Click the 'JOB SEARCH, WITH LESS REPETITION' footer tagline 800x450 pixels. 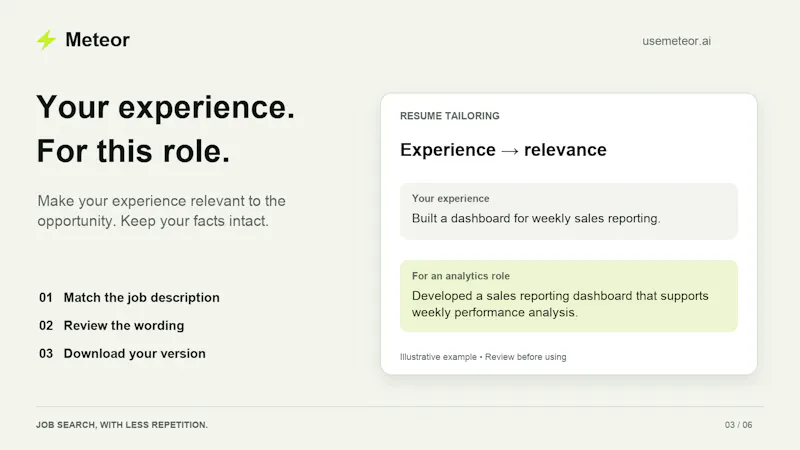point(122,425)
